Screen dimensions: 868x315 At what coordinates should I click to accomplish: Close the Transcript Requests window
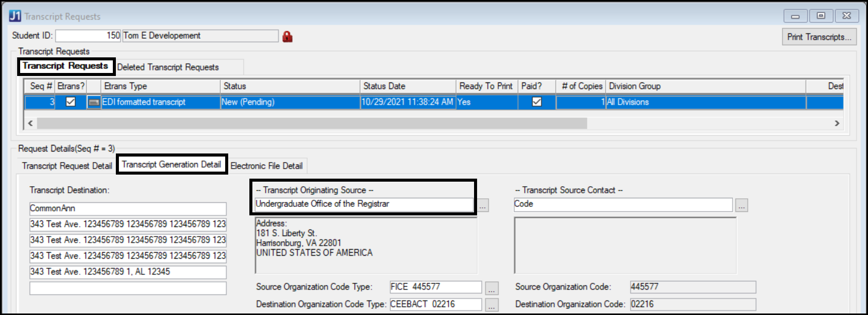click(847, 16)
